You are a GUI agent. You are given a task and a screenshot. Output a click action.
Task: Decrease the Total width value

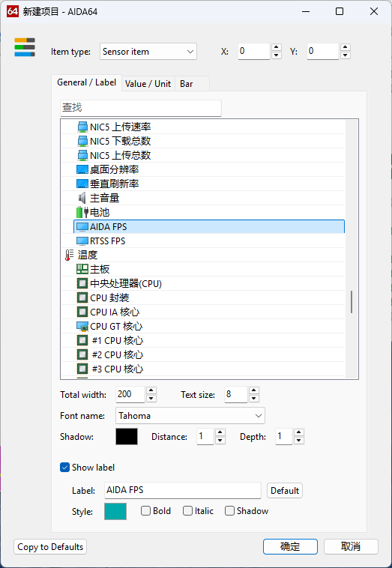pyautogui.click(x=151, y=399)
